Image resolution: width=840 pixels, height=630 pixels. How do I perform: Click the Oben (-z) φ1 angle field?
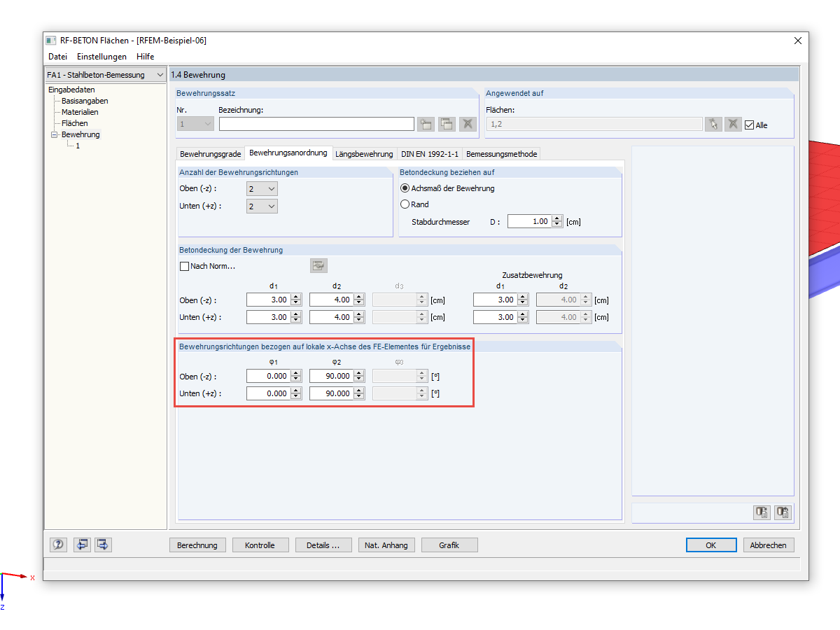(268, 376)
